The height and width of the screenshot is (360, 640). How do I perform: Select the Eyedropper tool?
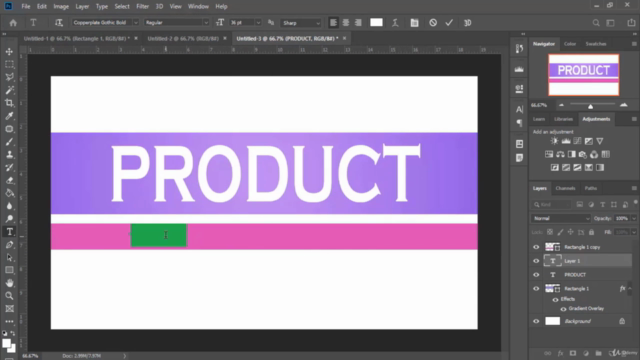(9, 116)
